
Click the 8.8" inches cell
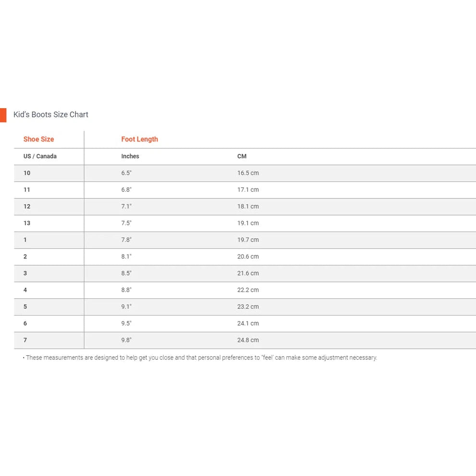pos(126,290)
